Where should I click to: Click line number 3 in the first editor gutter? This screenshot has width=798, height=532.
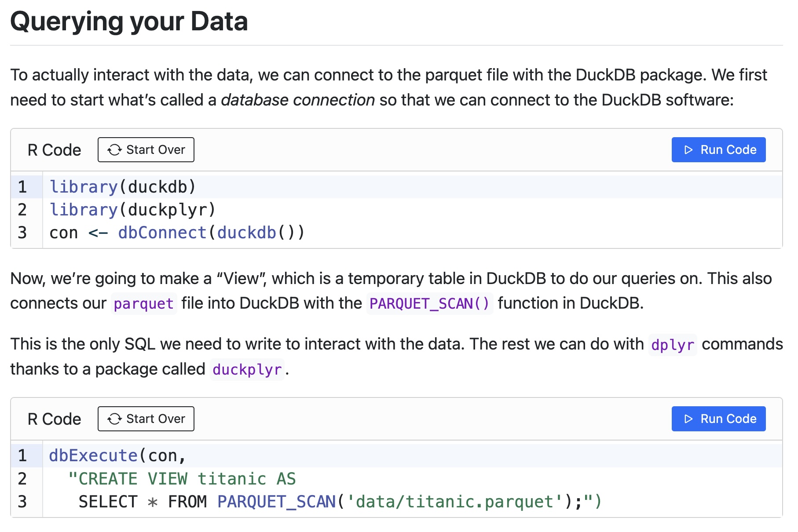(22, 233)
